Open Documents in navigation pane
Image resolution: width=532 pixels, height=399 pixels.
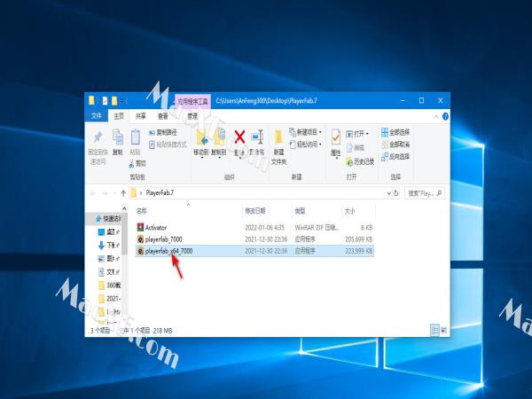pos(109,272)
